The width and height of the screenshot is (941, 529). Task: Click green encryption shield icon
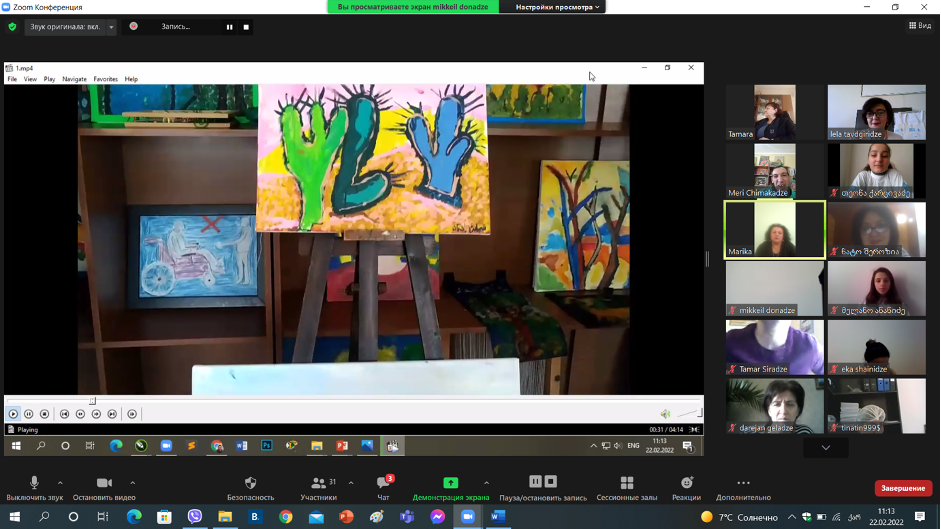tap(12, 27)
